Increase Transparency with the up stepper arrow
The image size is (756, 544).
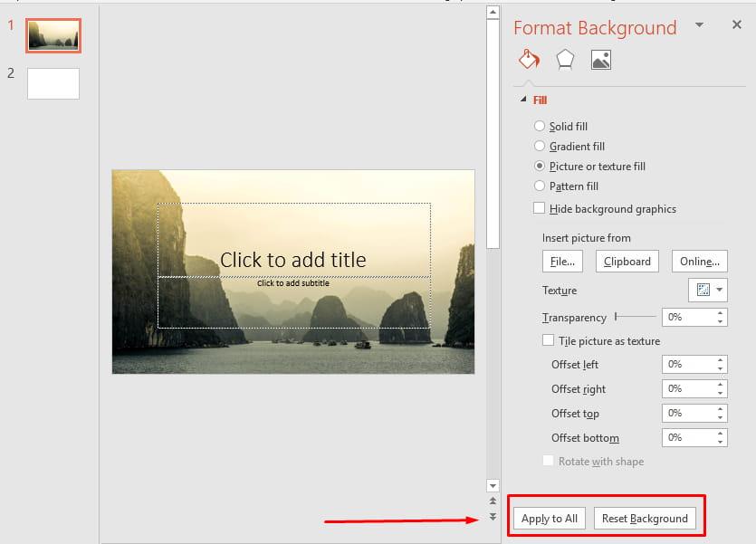point(722,312)
